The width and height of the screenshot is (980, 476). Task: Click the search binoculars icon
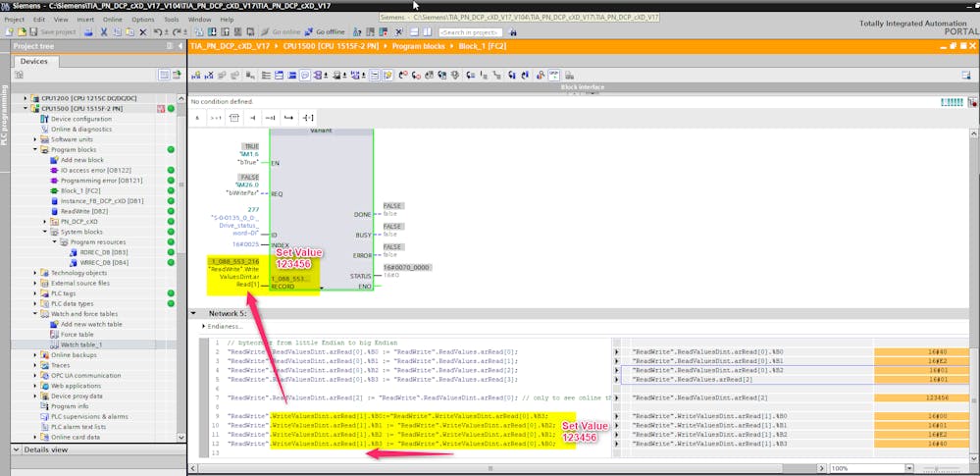coord(513,32)
